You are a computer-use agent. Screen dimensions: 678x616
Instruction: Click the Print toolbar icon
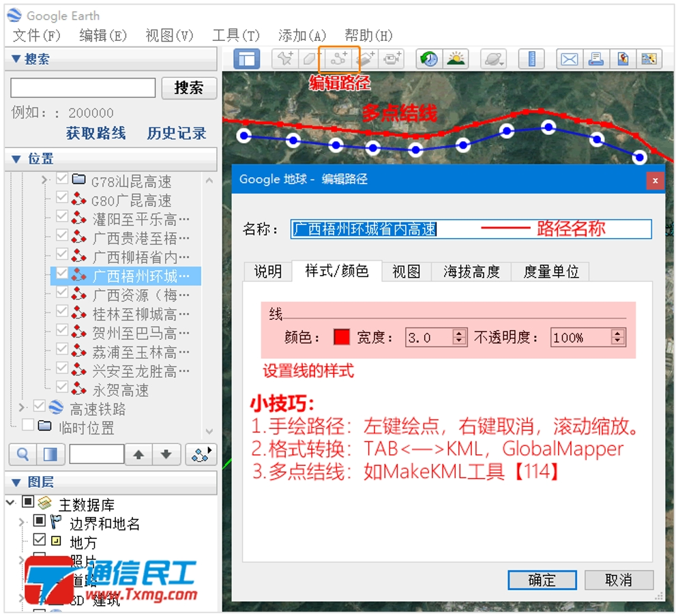pyautogui.click(x=596, y=59)
